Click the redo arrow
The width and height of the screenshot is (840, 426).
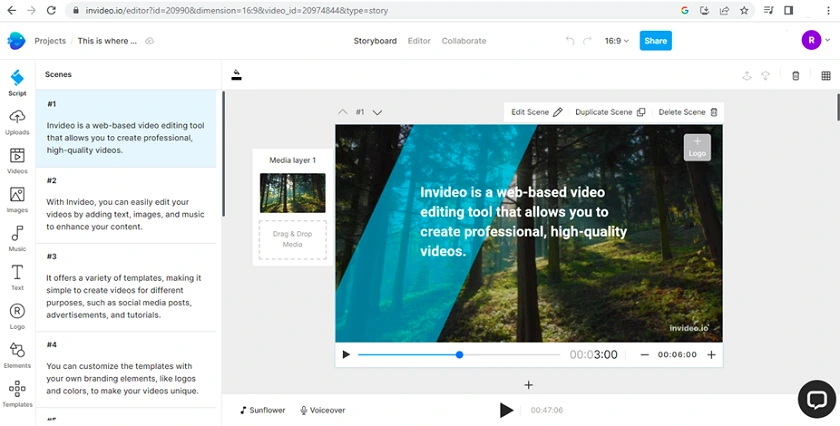pos(587,41)
